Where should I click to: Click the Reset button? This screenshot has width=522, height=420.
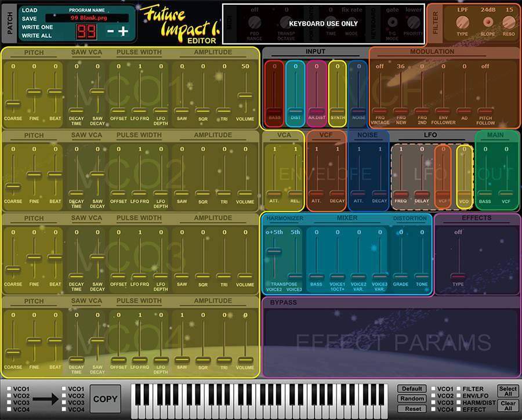[412, 408]
